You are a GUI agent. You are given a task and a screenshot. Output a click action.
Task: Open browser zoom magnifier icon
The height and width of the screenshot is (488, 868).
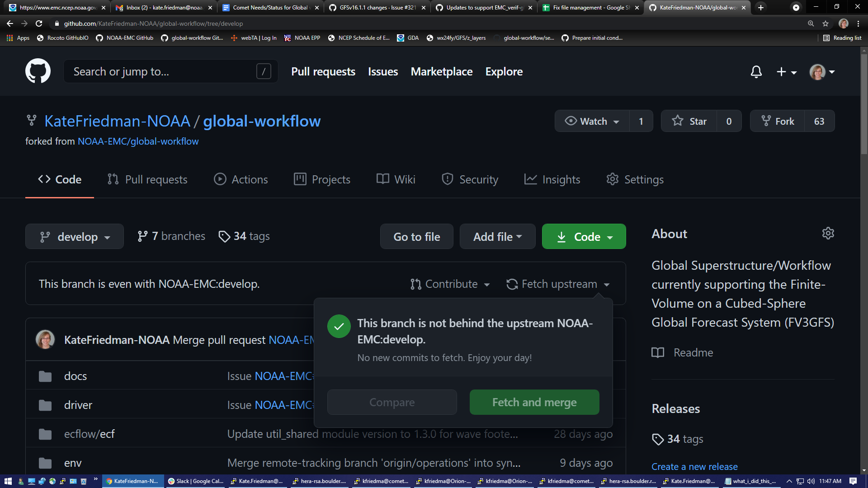click(811, 23)
